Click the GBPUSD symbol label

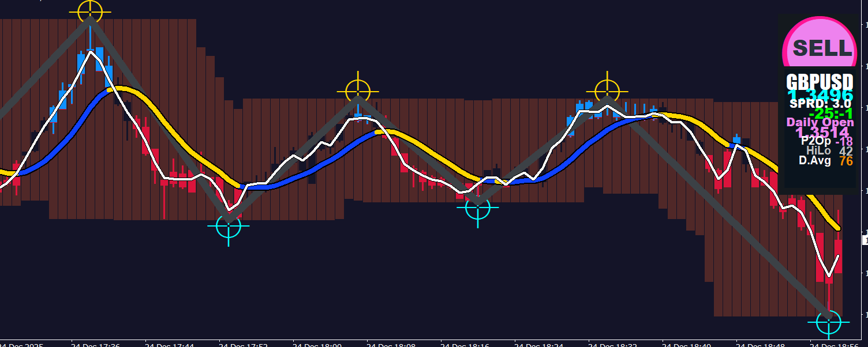pos(819,82)
